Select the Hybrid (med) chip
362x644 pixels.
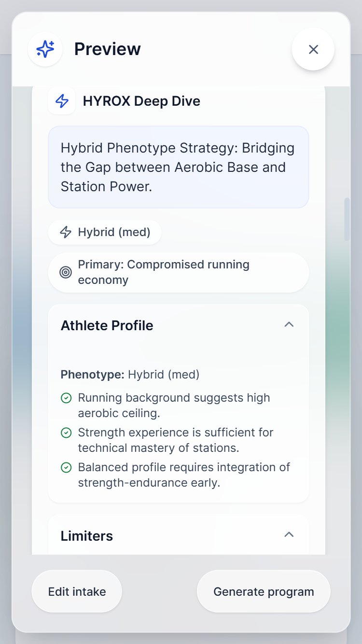[105, 233]
